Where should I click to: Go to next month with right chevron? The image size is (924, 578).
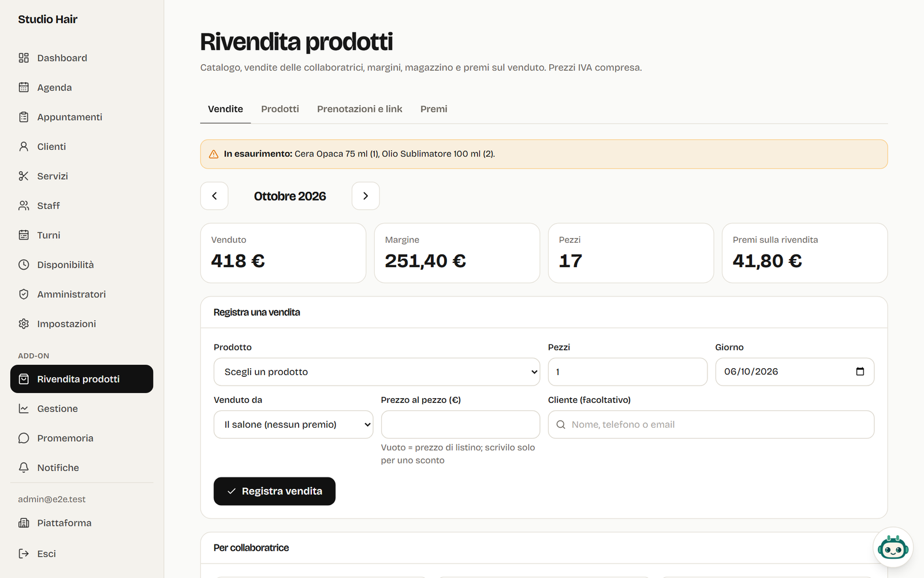click(x=366, y=196)
